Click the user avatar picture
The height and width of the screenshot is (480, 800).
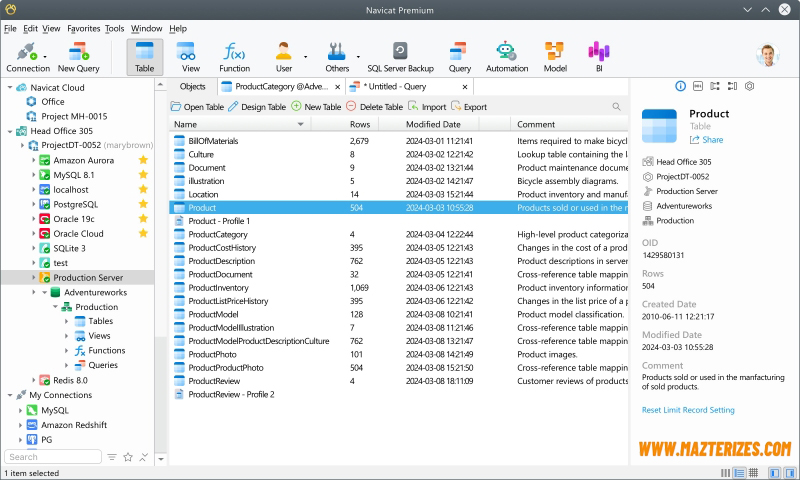pos(767,55)
